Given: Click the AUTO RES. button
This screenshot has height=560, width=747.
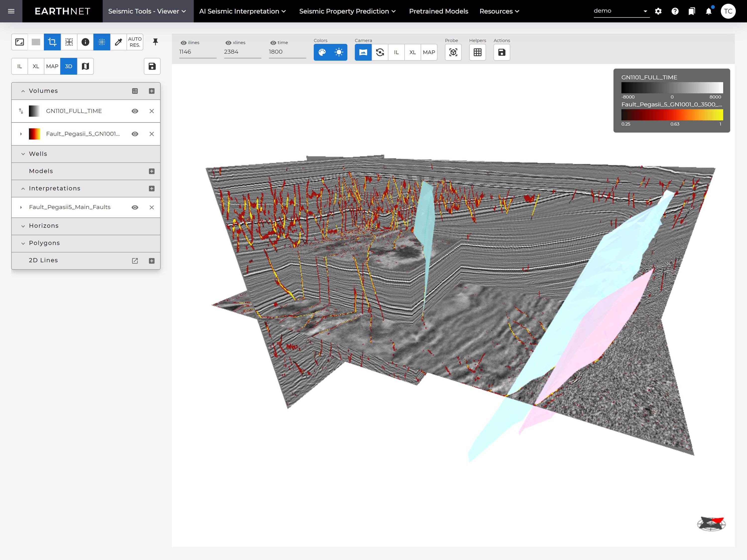Looking at the screenshot, I should point(135,42).
